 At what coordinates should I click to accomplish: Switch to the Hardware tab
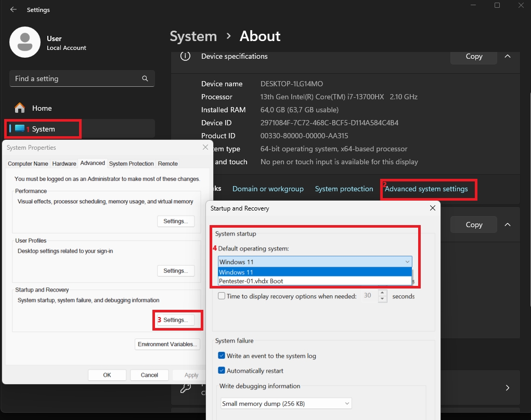pos(64,164)
